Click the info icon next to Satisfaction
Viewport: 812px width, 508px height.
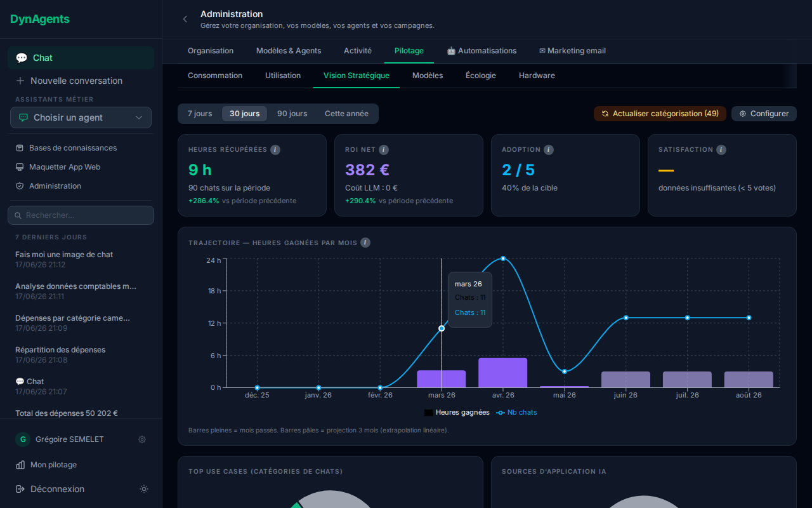[721, 150]
